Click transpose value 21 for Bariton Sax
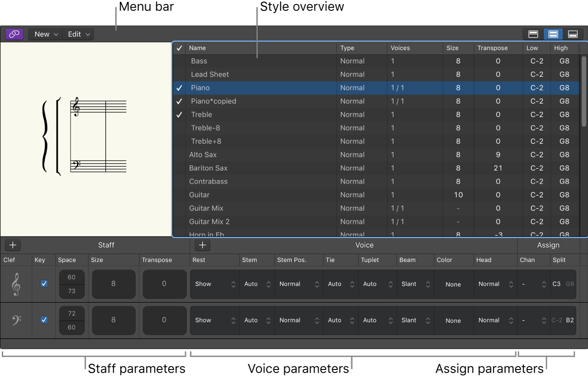 coord(498,168)
